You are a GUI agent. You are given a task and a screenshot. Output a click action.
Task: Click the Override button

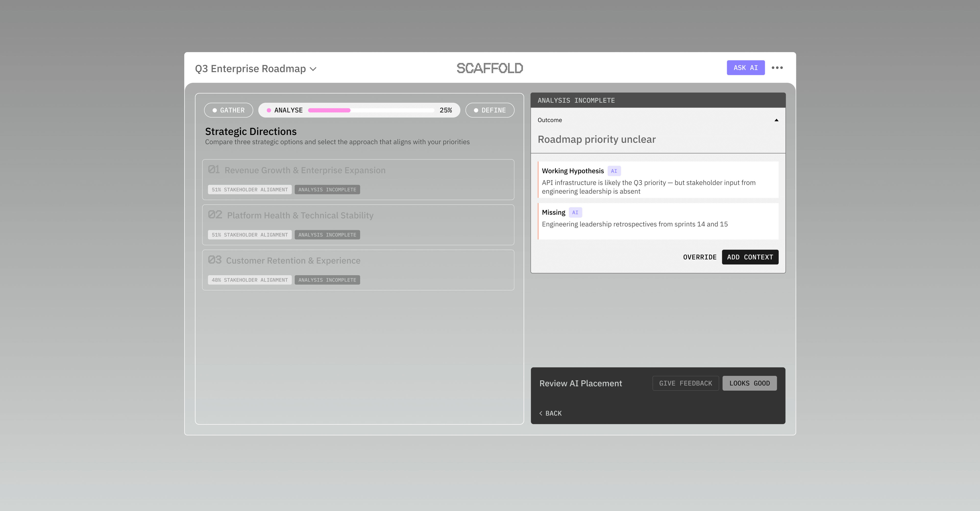click(699, 257)
